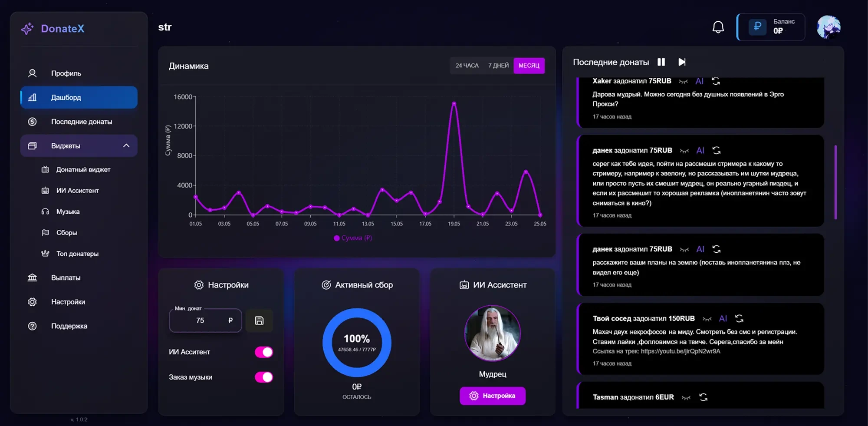868x426 pixels.
Task: Click the donations list scrollbar
Action: [835, 182]
